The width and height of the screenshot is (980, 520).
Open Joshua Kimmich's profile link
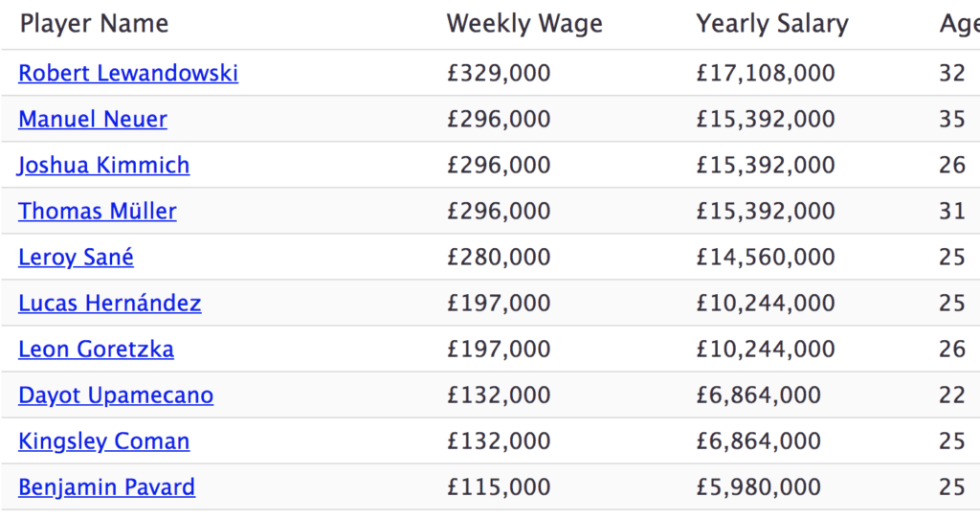(x=104, y=166)
